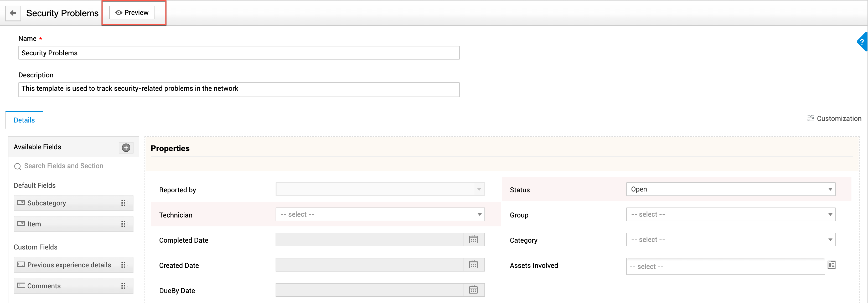Image resolution: width=868 pixels, height=303 pixels.
Task: Select the Subcategory default field
Action: (74, 203)
